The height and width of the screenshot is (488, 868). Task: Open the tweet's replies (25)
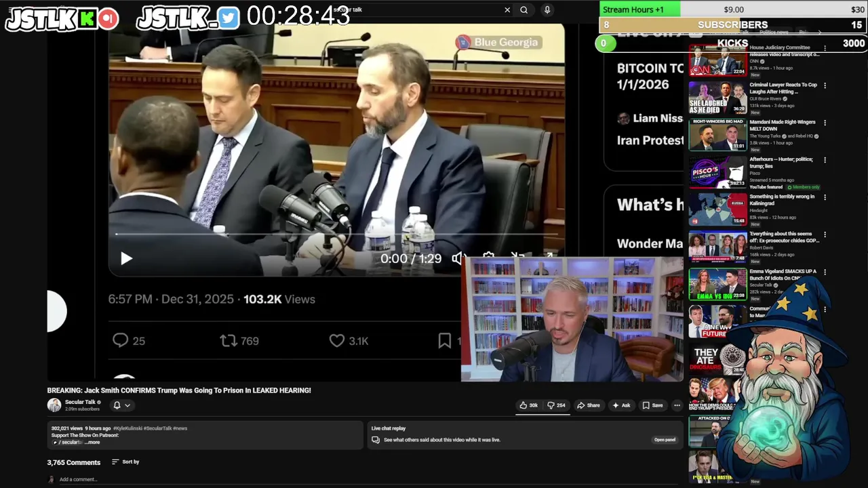coord(129,341)
